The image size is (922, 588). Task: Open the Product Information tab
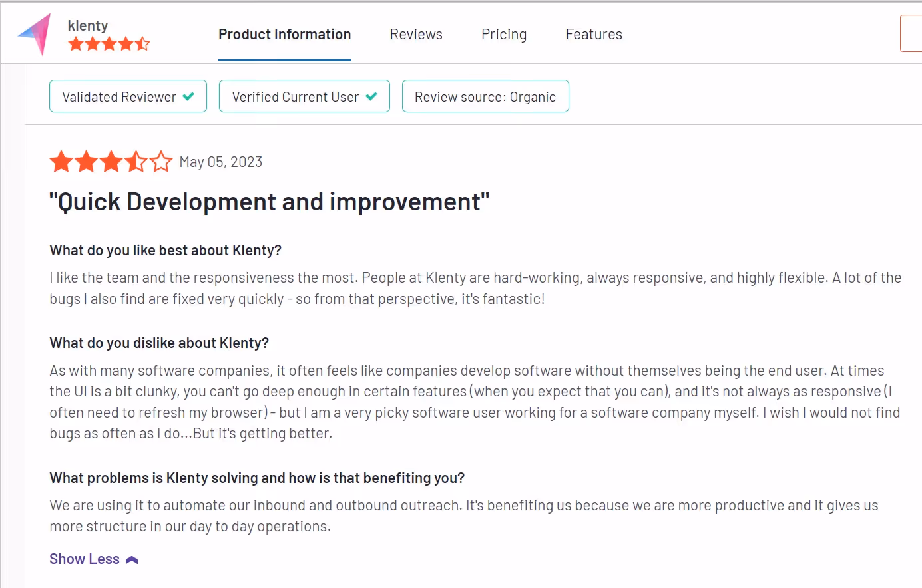pyautogui.click(x=285, y=35)
